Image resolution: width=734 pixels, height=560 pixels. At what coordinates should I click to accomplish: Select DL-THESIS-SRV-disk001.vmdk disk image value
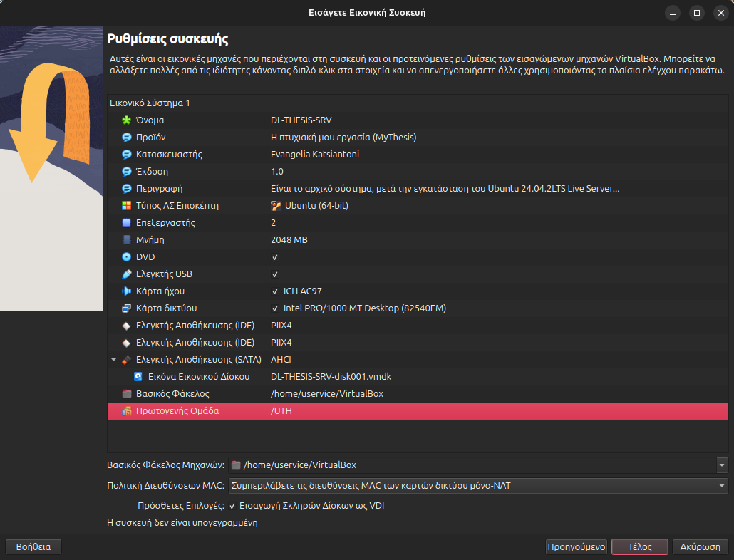331,377
